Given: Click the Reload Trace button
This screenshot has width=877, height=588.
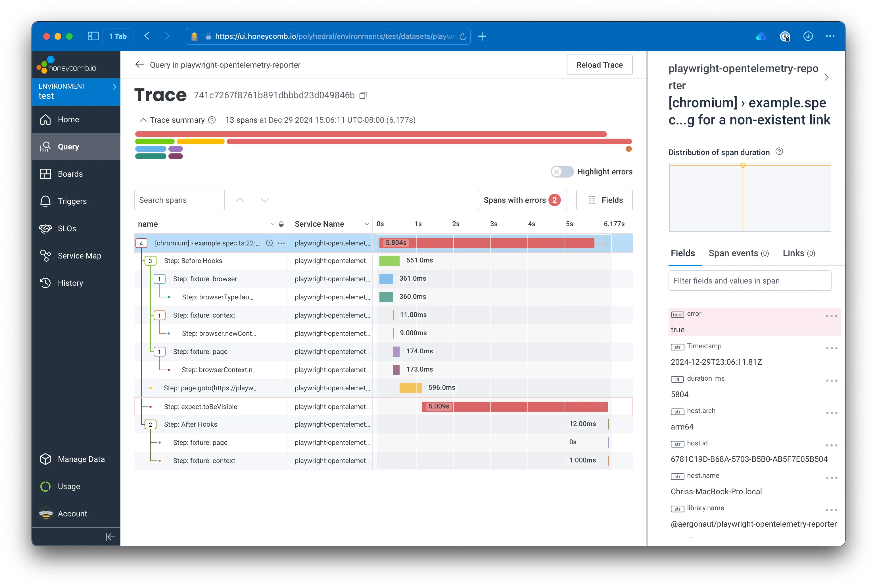Looking at the screenshot, I should [599, 65].
